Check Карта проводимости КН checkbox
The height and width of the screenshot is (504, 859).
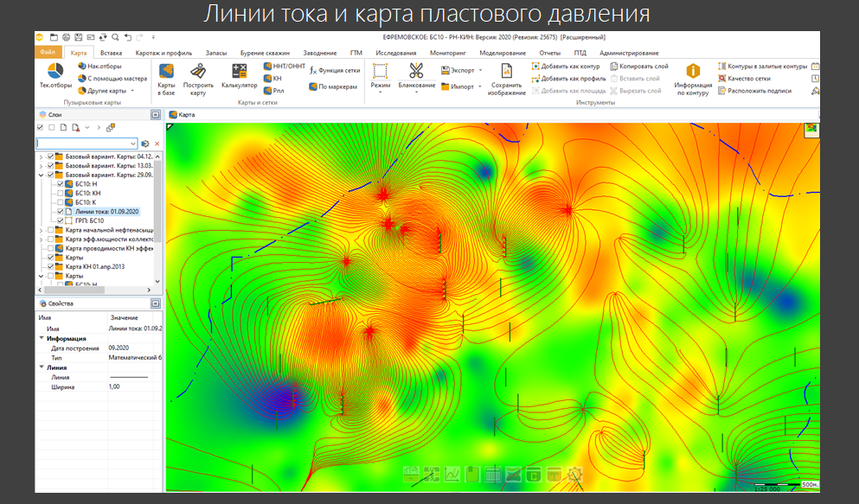pyautogui.click(x=50, y=248)
